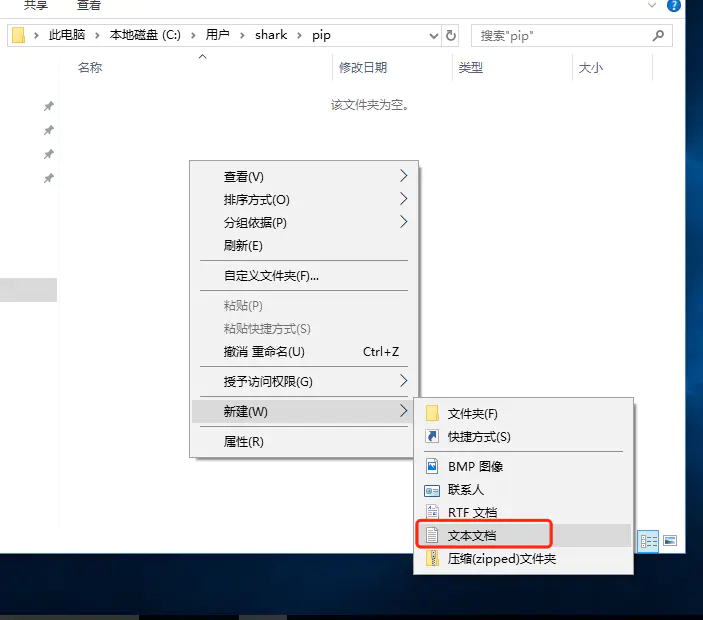Switch to large thumbnails view icon
Viewport: 703px width, 620px height.
tap(670, 541)
